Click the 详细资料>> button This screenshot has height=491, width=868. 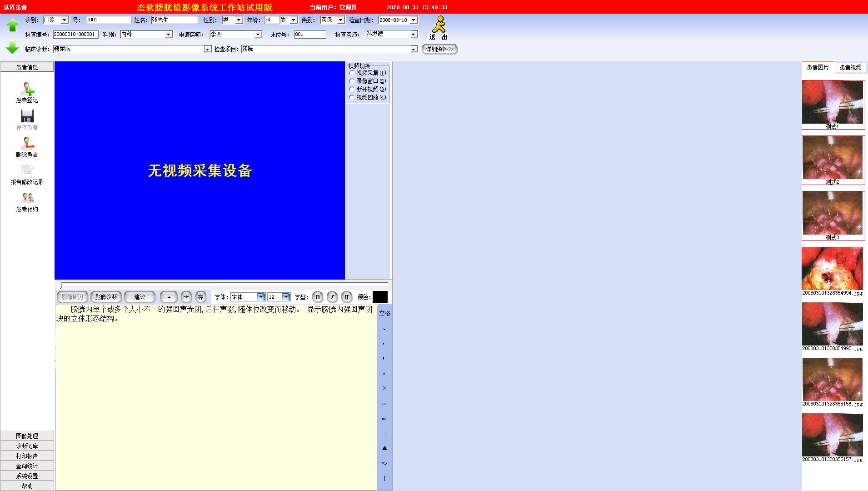(x=439, y=49)
